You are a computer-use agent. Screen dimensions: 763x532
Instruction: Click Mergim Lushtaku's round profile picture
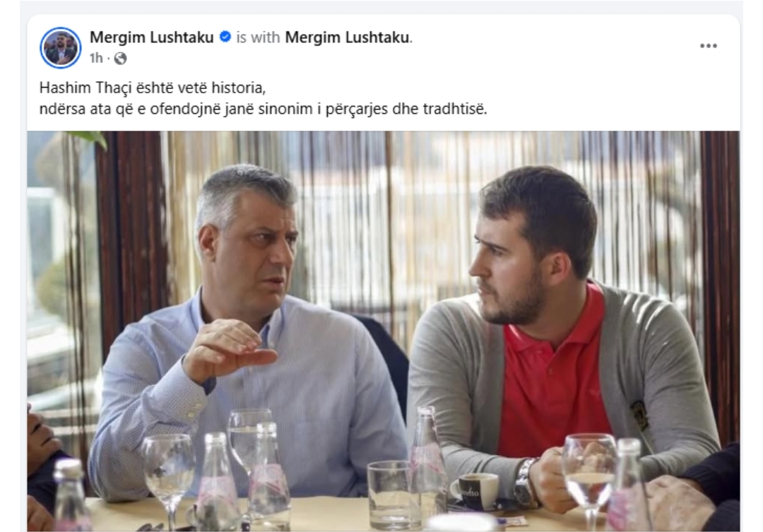coord(61,48)
